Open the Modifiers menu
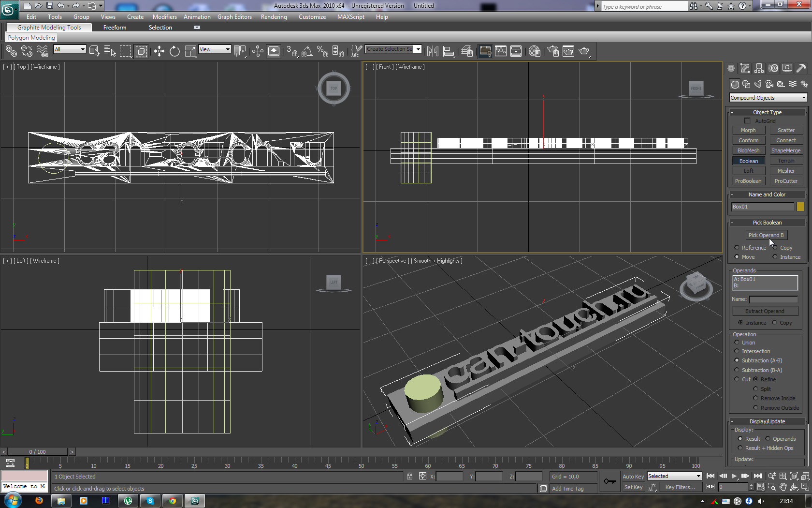The height and width of the screenshot is (508, 812). pos(164,17)
